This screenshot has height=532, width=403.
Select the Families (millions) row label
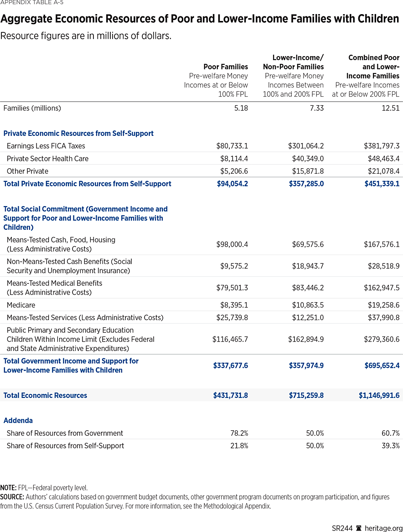[x=32, y=108]
